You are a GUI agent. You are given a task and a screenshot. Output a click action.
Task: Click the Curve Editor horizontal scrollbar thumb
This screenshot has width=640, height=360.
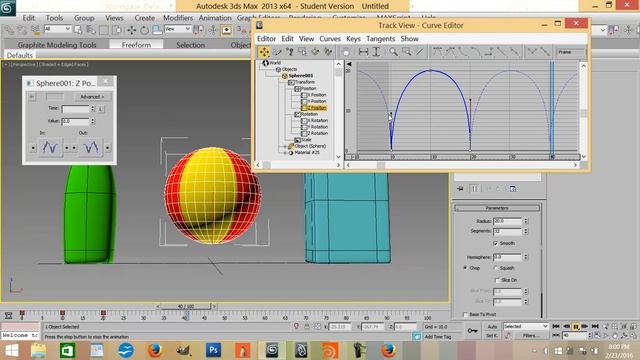pyautogui.click(x=380, y=165)
